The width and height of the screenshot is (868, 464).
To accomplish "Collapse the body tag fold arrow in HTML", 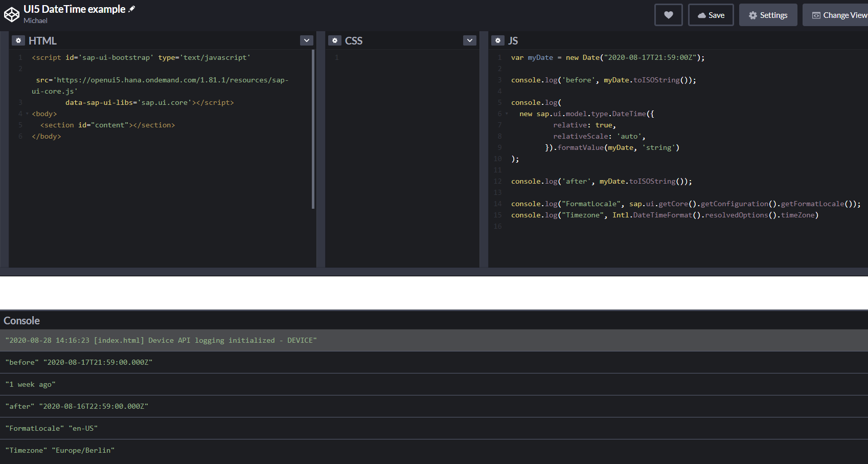I will coord(27,114).
